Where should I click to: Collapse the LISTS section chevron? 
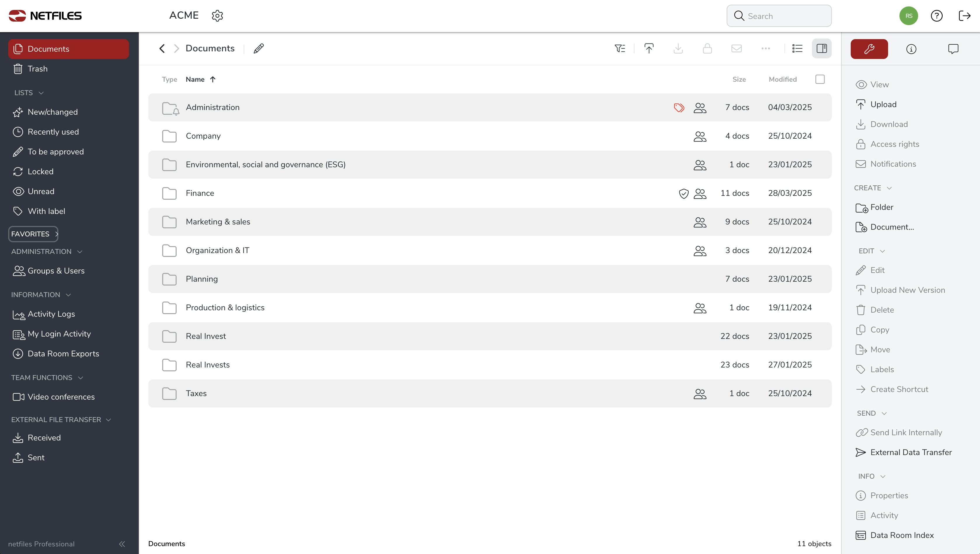(41, 93)
